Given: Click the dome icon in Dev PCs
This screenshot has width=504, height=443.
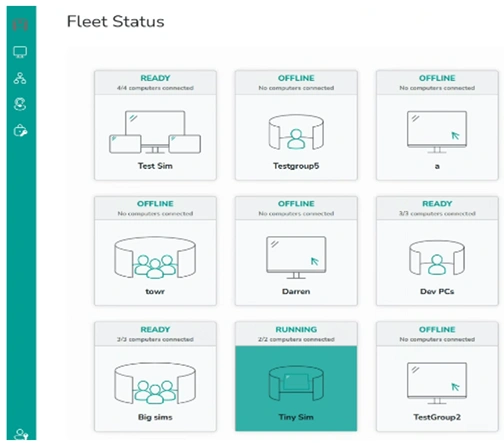Looking at the screenshot, I should coord(437,258).
